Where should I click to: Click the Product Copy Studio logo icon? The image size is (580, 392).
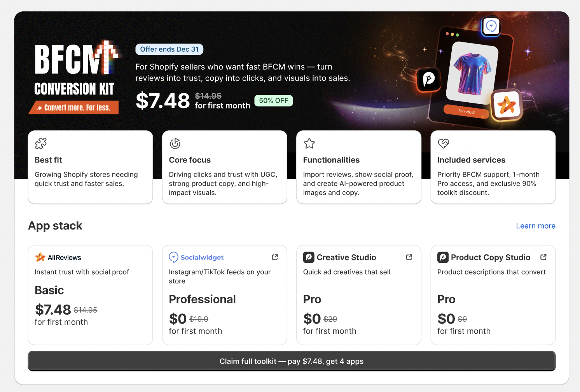click(443, 257)
